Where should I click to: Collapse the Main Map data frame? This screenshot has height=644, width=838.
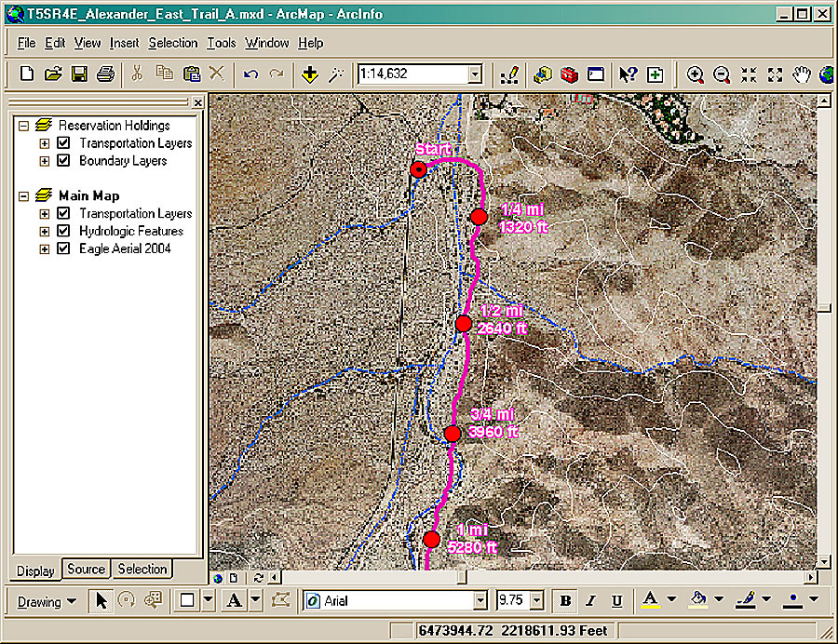[x=23, y=196]
